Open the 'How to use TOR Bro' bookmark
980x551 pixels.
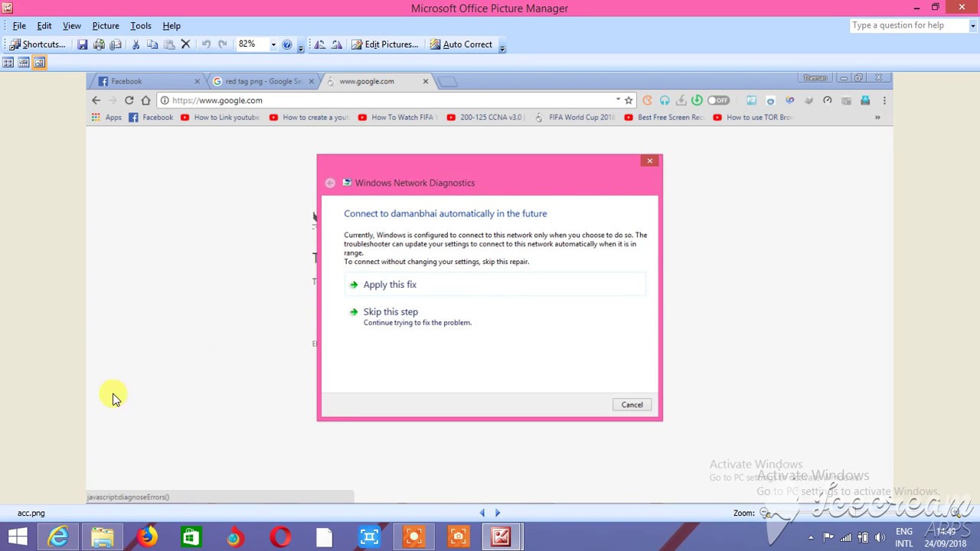pyautogui.click(x=753, y=117)
